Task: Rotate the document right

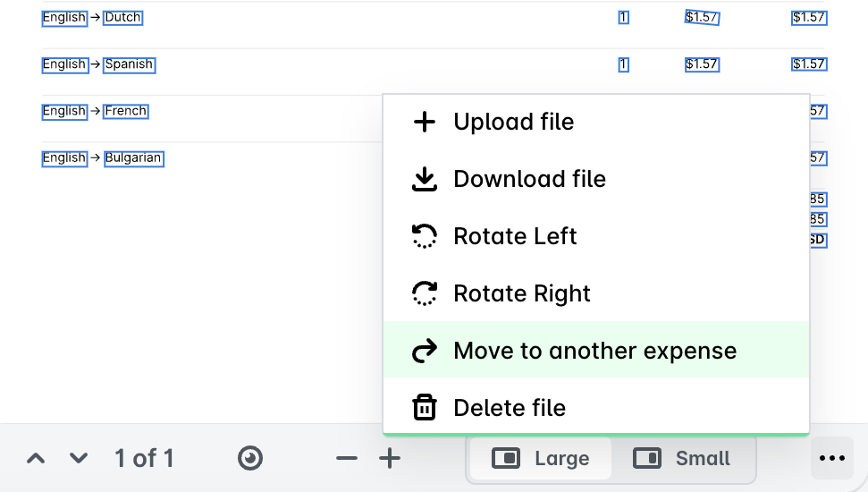Action: pos(596,293)
